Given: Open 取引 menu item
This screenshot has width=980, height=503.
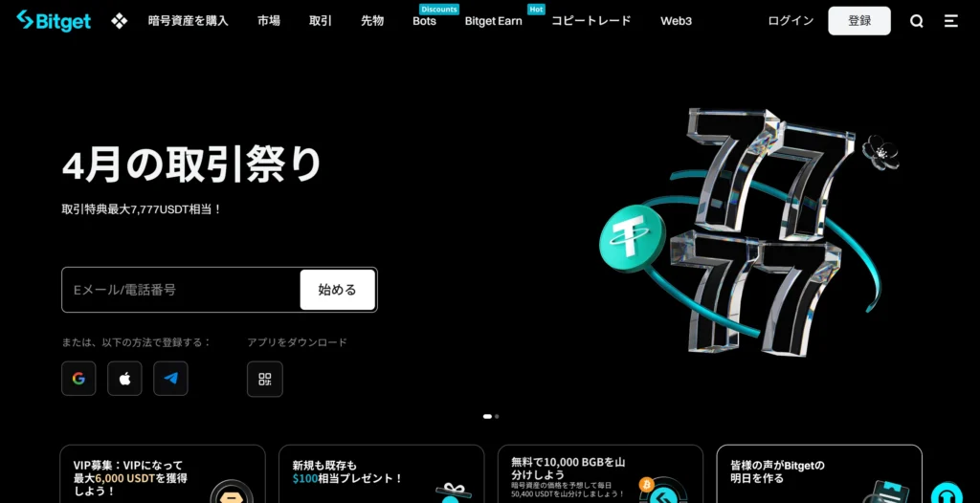Looking at the screenshot, I should tap(321, 21).
